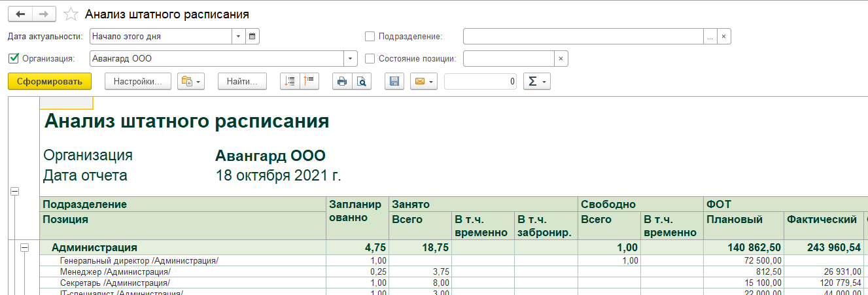
Task: Open report variants dropdown menu
Action: tap(192, 82)
